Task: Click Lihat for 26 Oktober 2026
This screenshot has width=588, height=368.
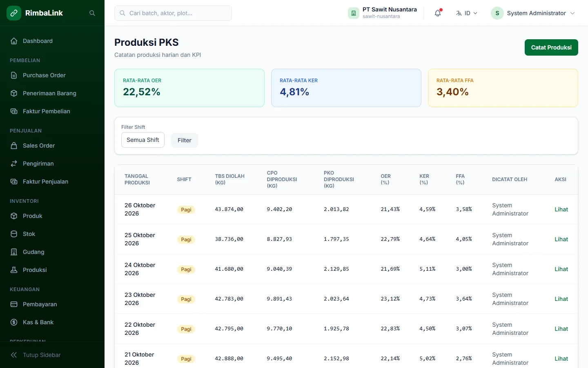Action: pyautogui.click(x=561, y=209)
